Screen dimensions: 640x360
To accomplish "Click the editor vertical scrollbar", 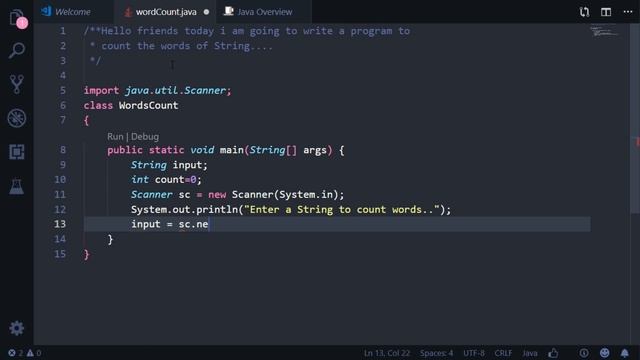I will click(635, 118).
